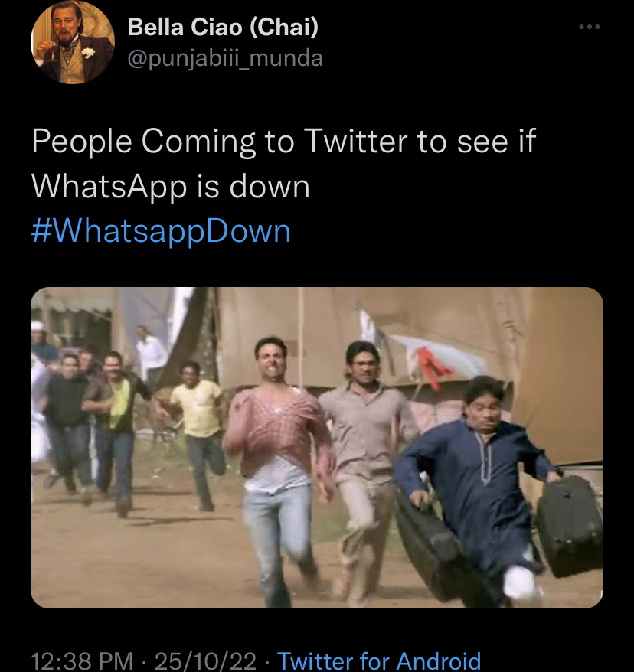Click the tweet text about WhatsApp being down
The height and width of the screenshot is (672, 634).
[283, 163]
